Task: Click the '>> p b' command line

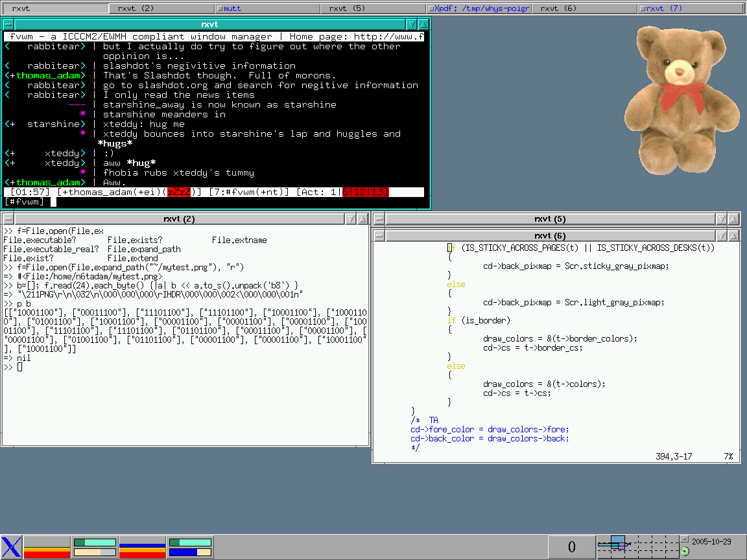Action: coord(17,304)
